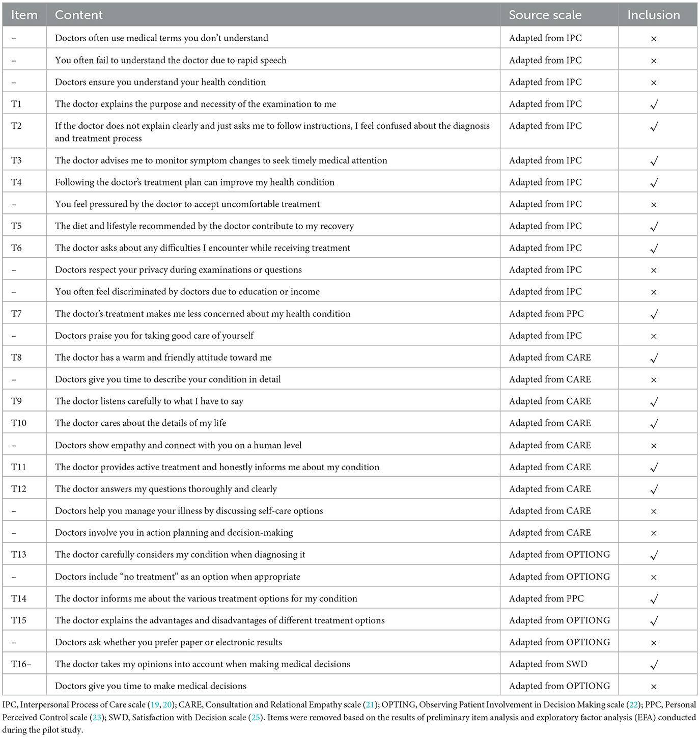
Task: Click the cross for 'uncomfortable treatment' row
Action: [654, 205]
